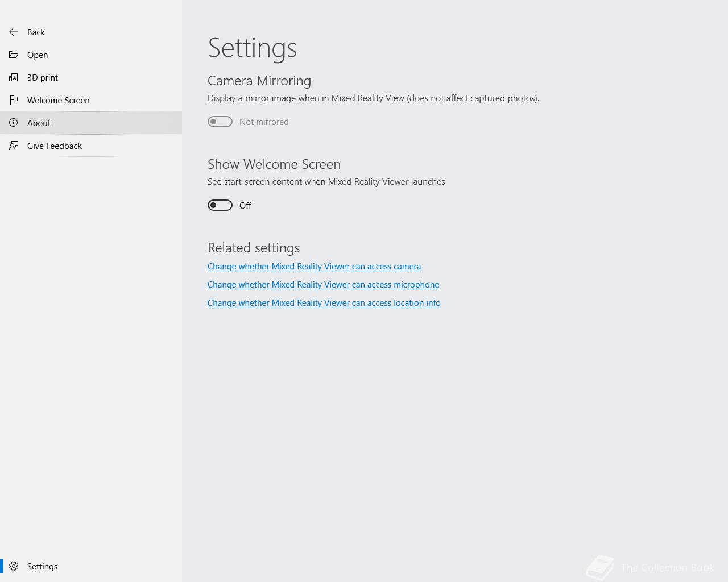This screenshot has width=728, height=582.
Task: Go to Welcome Screen menu label
Action: pyautogui.click(x=59, y=101)
